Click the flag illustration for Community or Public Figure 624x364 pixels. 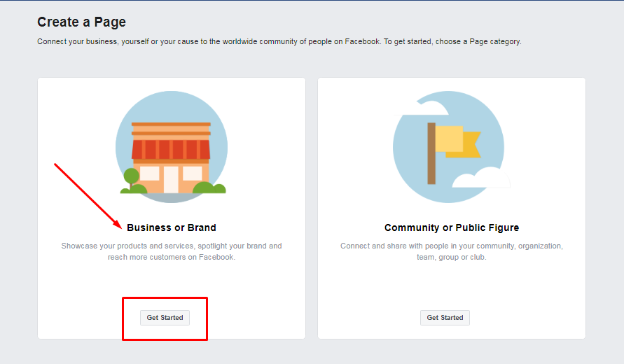448,147
